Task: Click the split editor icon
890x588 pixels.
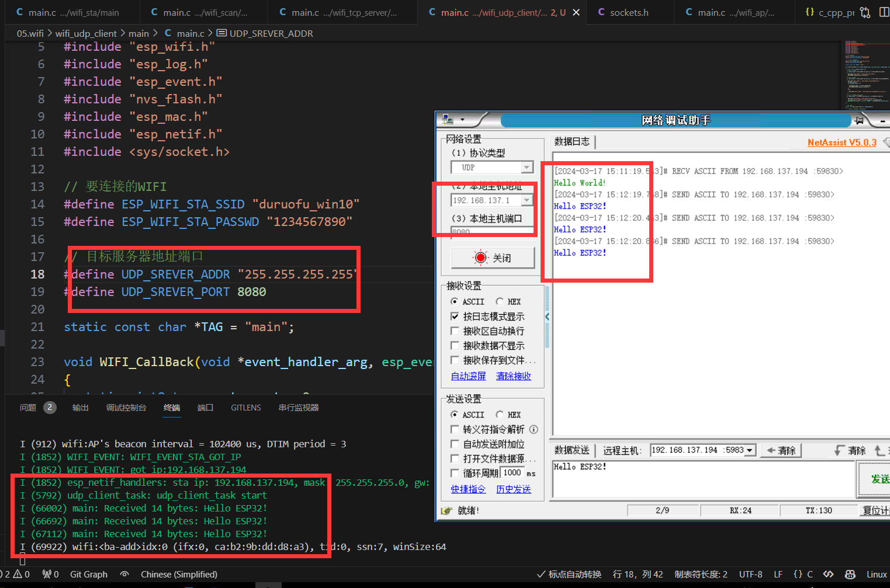Action: point(884,12)
